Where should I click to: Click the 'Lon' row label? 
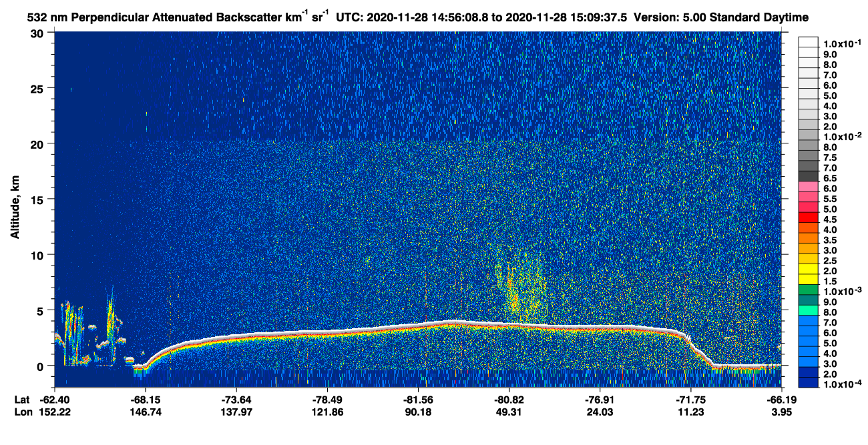point(22,412)
